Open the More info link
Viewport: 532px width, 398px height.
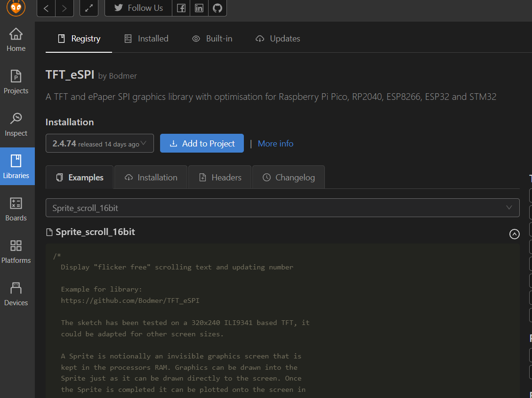coord(275,144)
